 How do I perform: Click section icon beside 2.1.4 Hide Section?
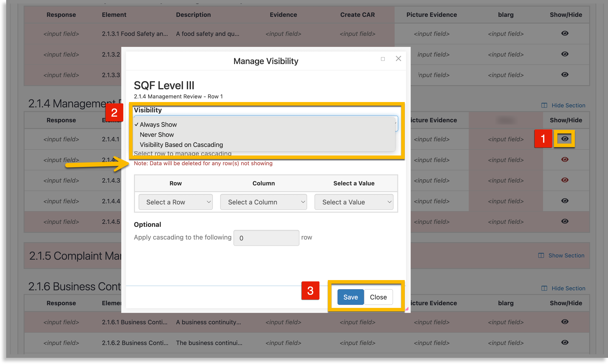point(544,106)
